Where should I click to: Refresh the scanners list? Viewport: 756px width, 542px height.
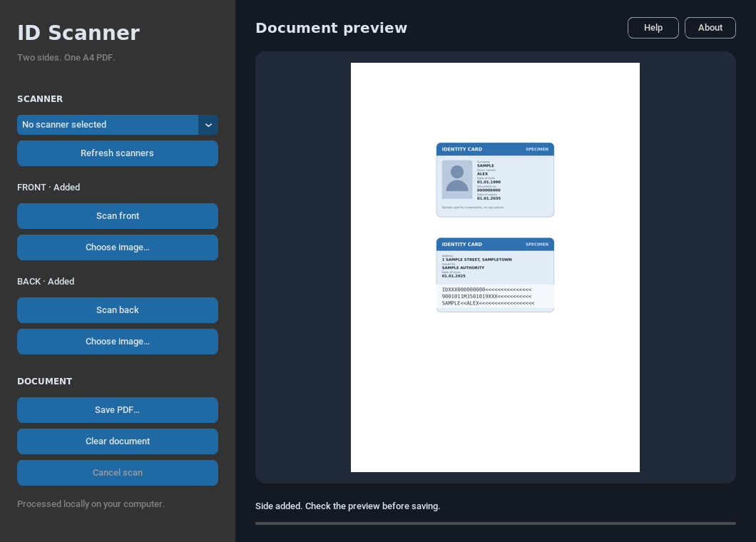click(118, 153)
